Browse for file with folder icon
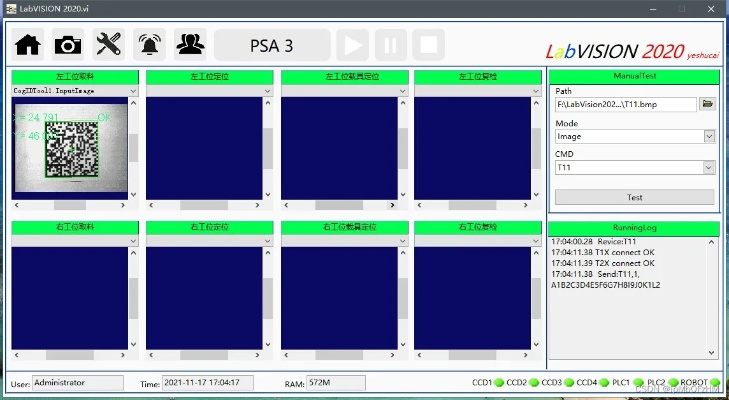The width and height of the screenshot is (729, 400). pyautogui.click(x=707, y=104)
